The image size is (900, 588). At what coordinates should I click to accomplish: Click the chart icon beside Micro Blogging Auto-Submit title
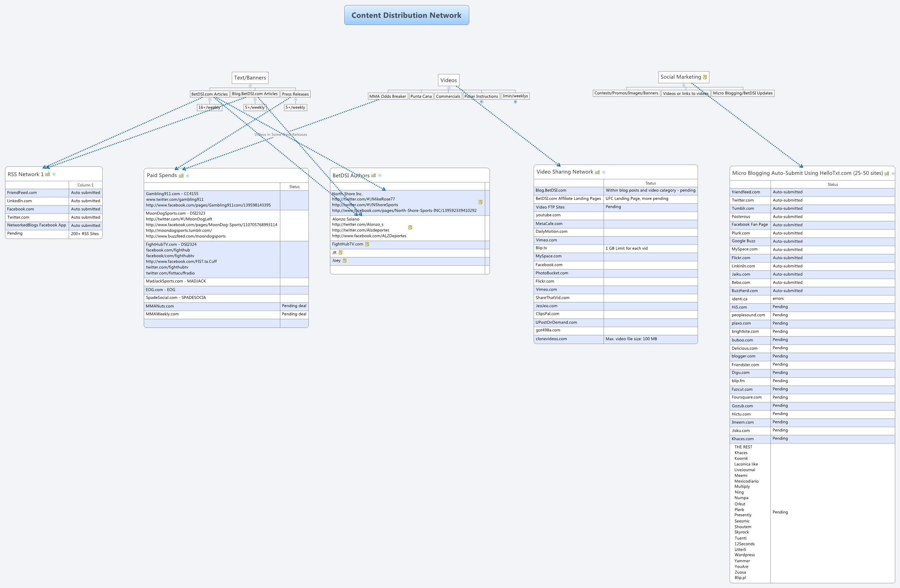[x=887, y=173]
